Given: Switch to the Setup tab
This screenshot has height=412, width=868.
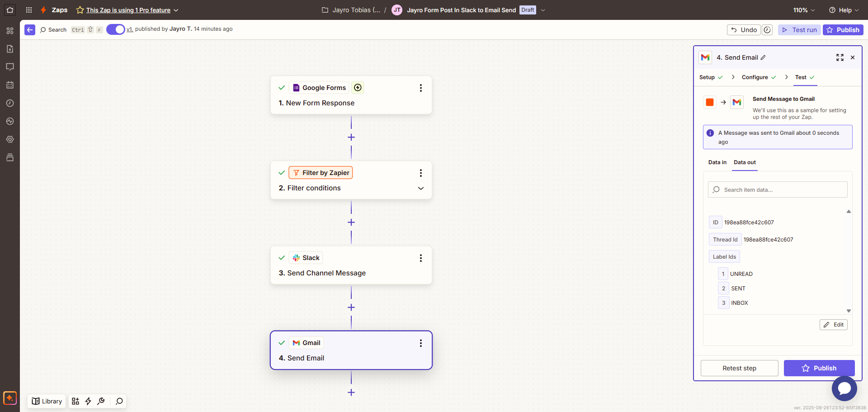Looking at the screenshot, I should click(711, 77).
